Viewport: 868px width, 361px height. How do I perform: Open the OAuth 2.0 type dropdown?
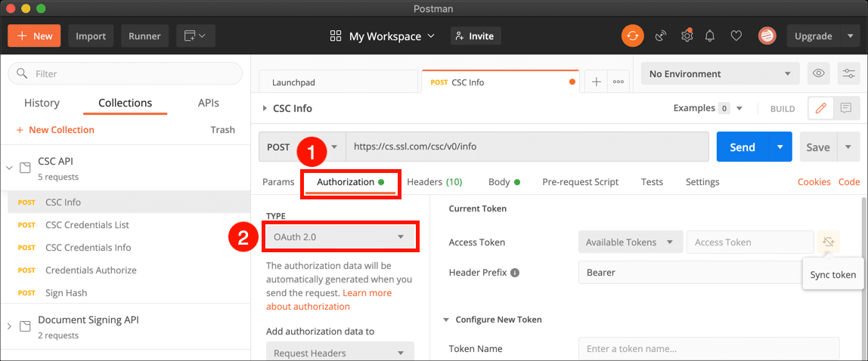pyautogui.click(x=340, y=237)
